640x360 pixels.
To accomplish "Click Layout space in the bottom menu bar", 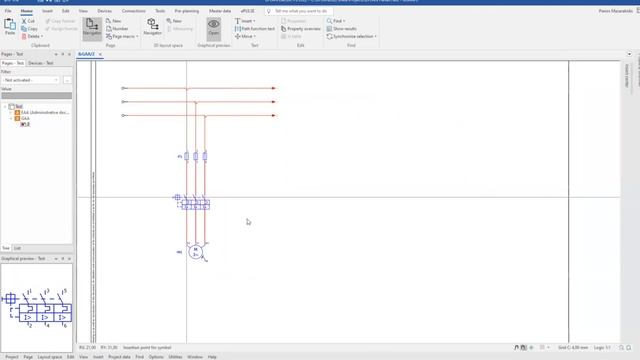I will pyautogui.click(x=50, y=357).
